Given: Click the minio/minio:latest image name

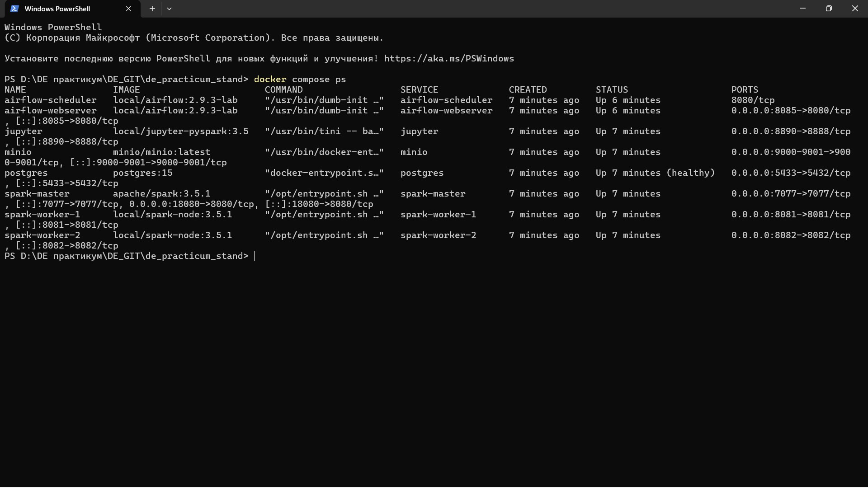Looking at the screenshot, I should tap(162, 152).
